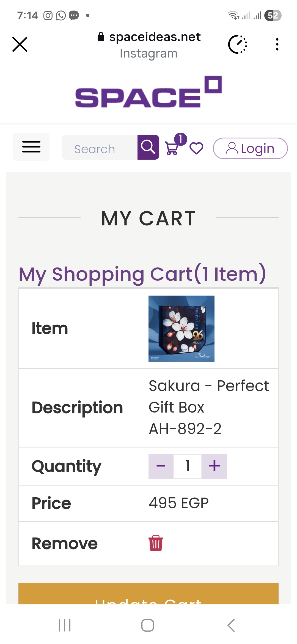Open Sakura - Perfect Gift Box link
Viewport: 297px width, 644px height.
(x=208, y=396)
